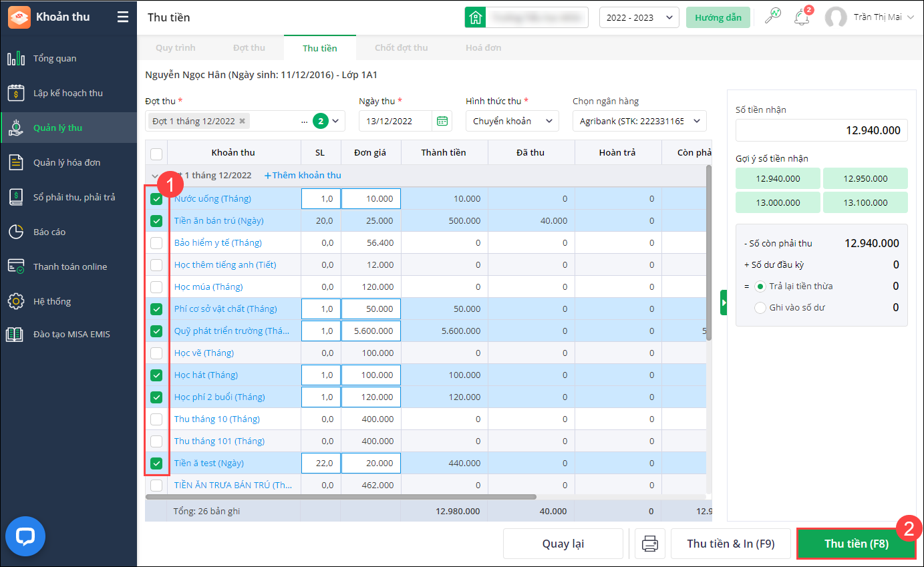Toggle the hamburger sidebar menu
924x567 pixels.
coord(122,17)
